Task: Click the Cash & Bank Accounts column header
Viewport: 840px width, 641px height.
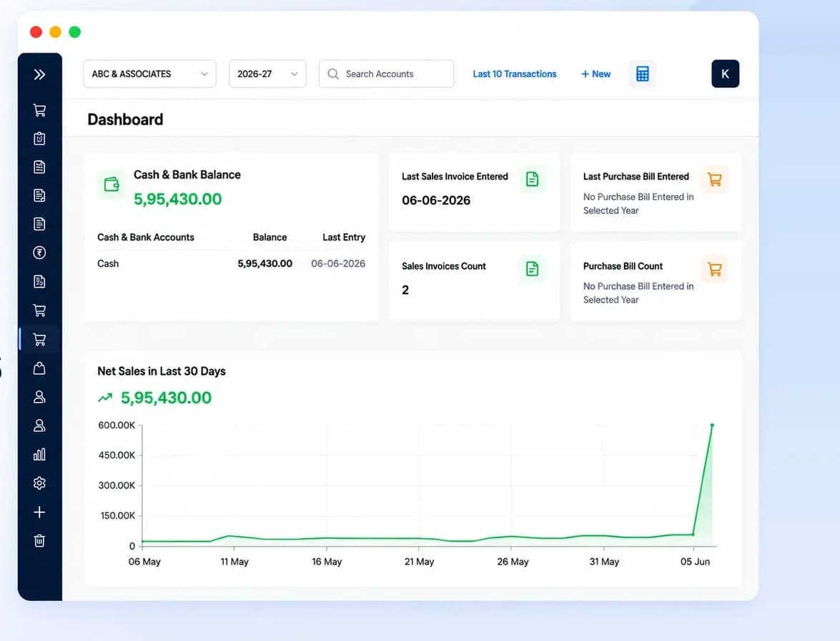Action: coord(146,238)
